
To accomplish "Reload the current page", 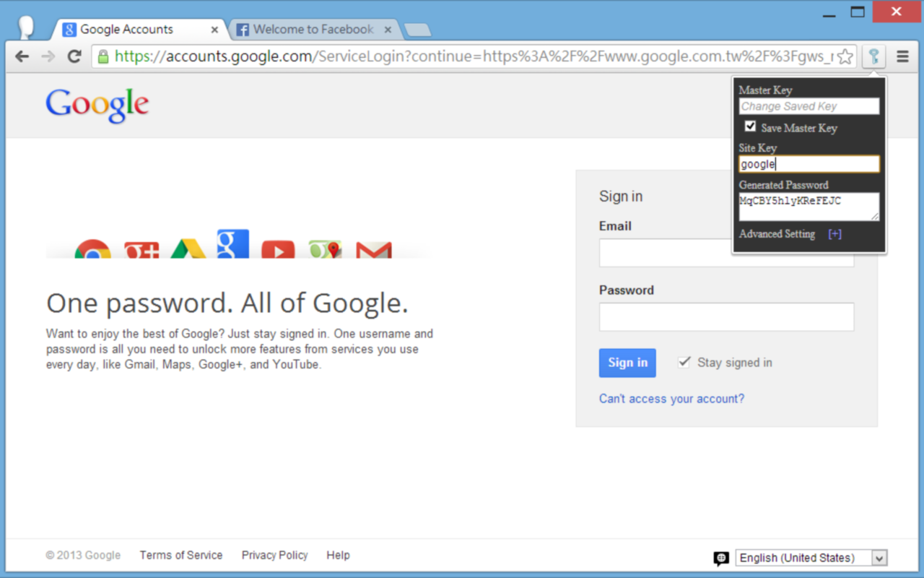I will (74, 56).
